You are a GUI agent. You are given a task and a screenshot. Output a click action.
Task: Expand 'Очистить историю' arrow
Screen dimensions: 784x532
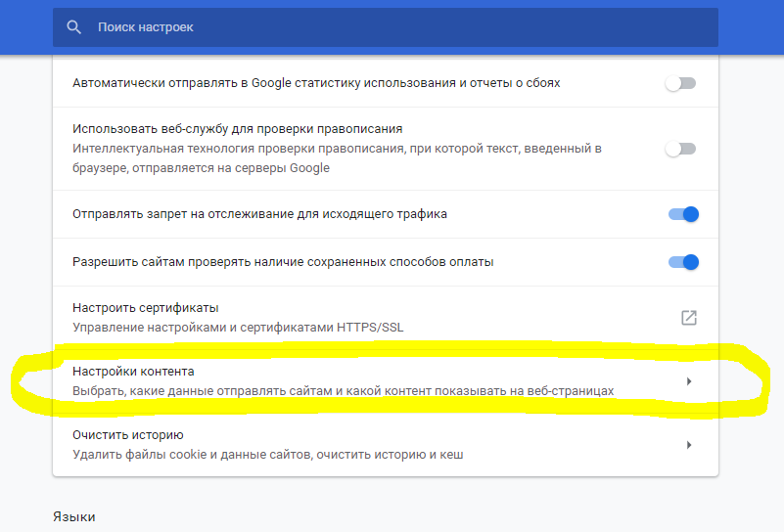[x=689, y=445]
